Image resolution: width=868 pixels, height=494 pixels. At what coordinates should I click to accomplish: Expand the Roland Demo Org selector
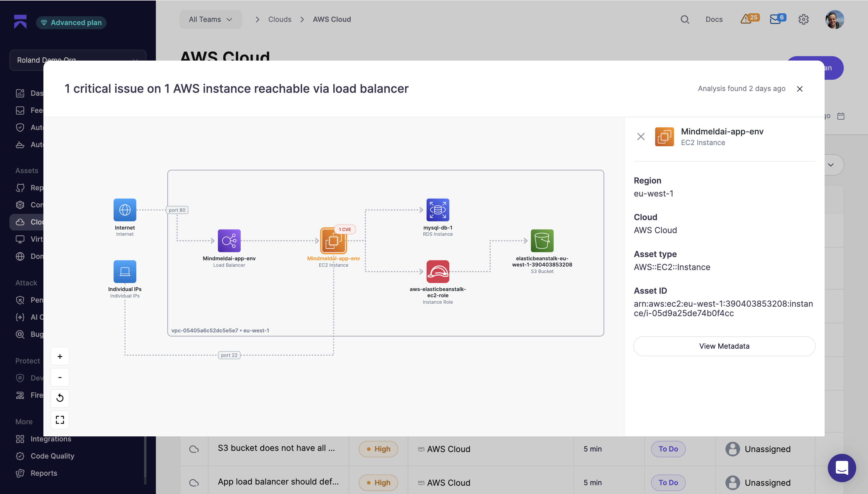point(78,60)
